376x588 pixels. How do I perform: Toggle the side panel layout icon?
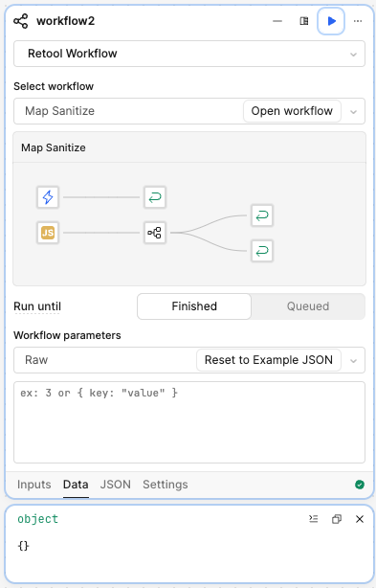tap(304, 21)
